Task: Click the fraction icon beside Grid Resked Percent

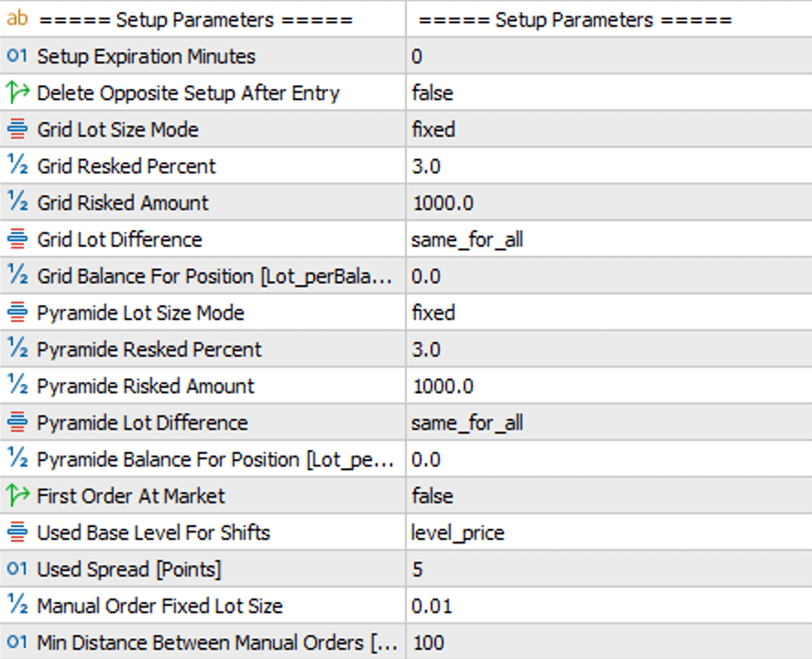Action: (18, 166)
